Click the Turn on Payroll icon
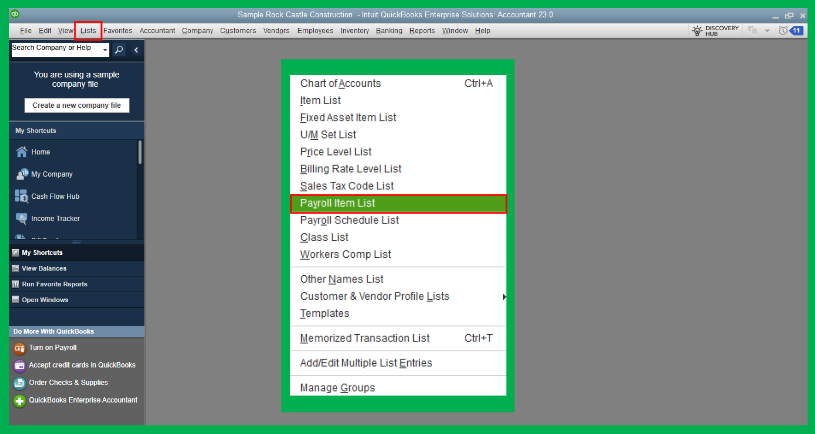The width and height of the screenshot is (815, 434). [x=19, y=348]
